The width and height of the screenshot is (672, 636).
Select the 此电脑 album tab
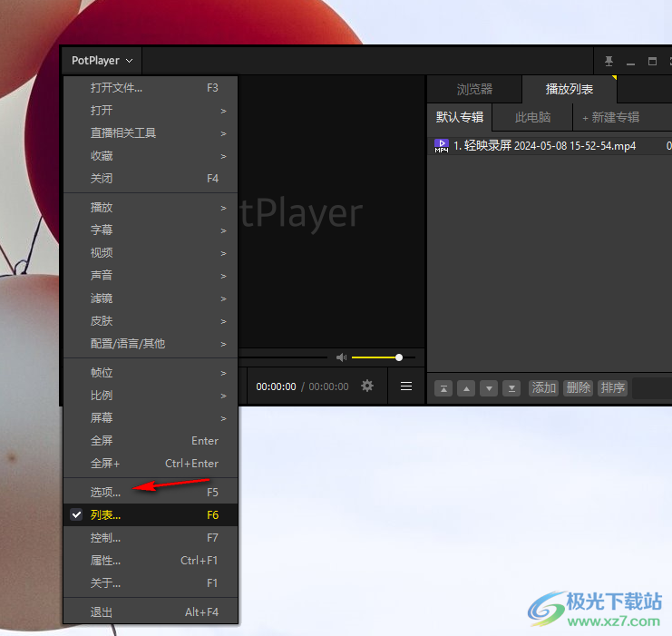[x=532, y=117]
